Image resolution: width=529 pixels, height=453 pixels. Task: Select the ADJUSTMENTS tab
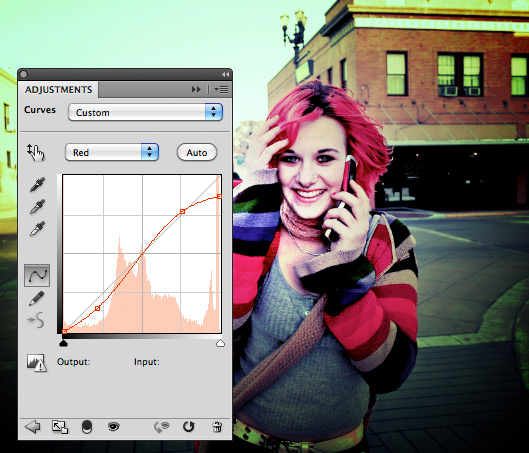tap(58, 89)
